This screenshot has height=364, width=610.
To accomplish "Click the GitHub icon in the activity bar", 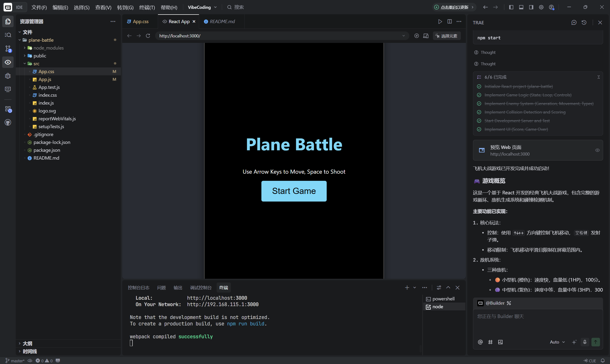I will tap(8, 122).
